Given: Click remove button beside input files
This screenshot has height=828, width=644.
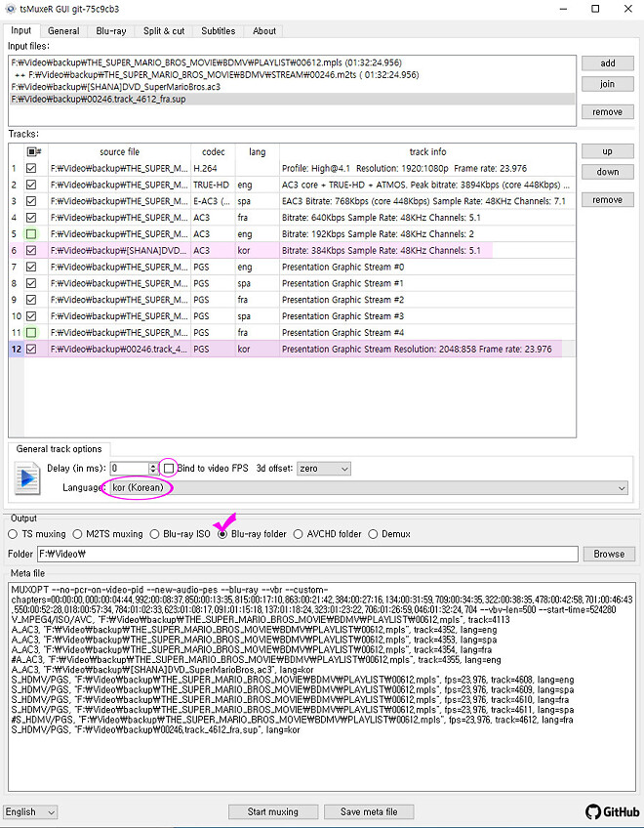Looking at the screenshot, I should (608, 112).
